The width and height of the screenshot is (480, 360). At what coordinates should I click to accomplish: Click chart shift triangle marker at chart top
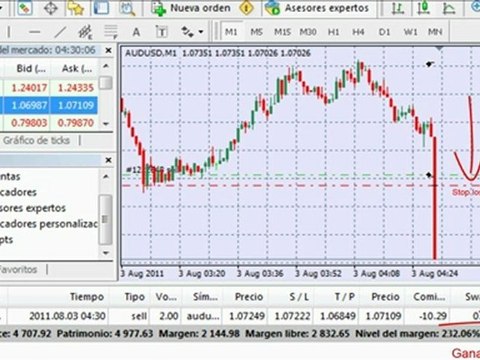440,49
